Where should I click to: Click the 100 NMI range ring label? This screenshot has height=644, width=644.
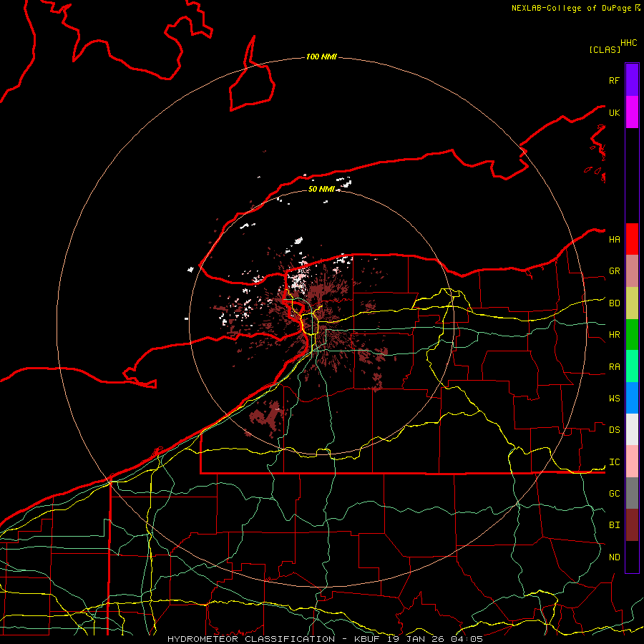pos(321,57)
